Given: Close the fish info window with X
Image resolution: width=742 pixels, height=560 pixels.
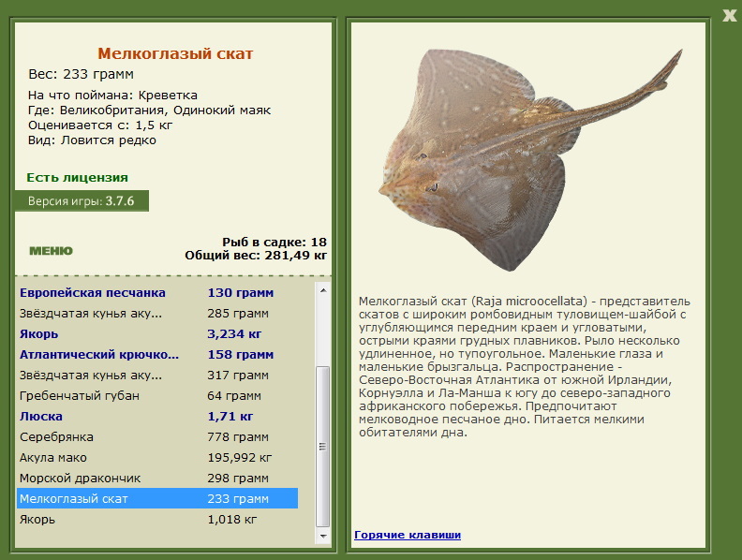Looking at the screenshot, I should click(x=729, y=16).
